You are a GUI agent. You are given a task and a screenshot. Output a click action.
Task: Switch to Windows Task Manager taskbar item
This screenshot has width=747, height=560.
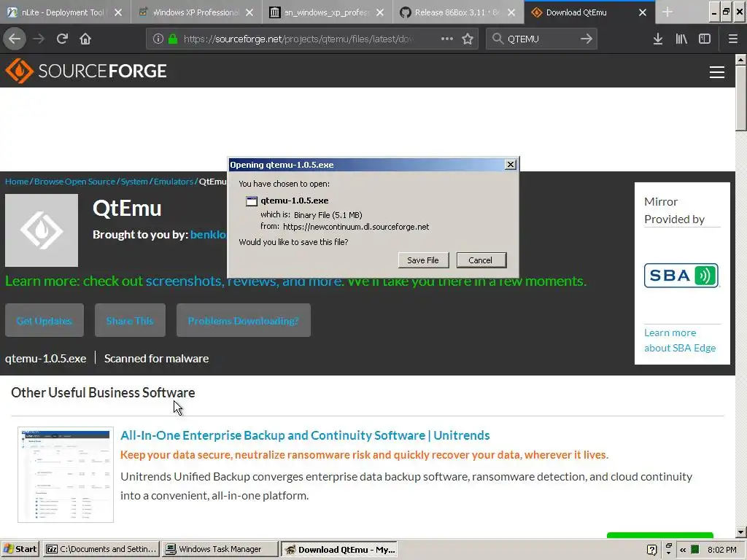click(220, 549)
